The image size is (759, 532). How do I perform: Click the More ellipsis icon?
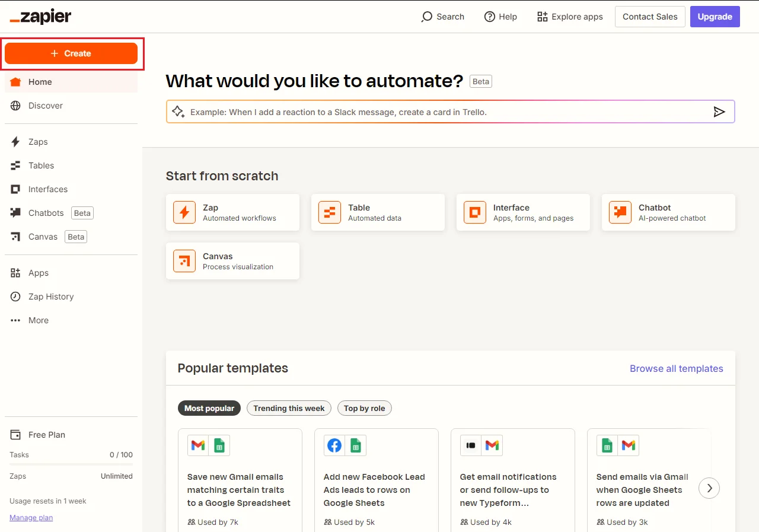click(x=16, y=320)
